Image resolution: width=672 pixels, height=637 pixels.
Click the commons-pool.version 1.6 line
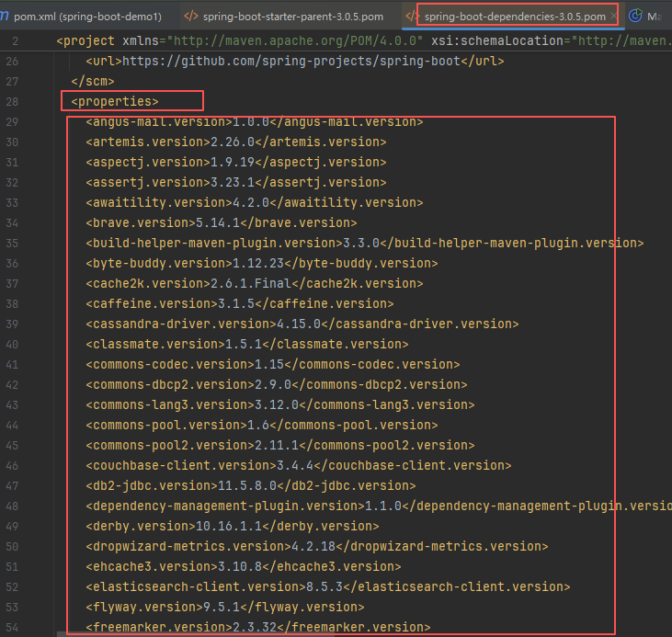pos(261,425)
